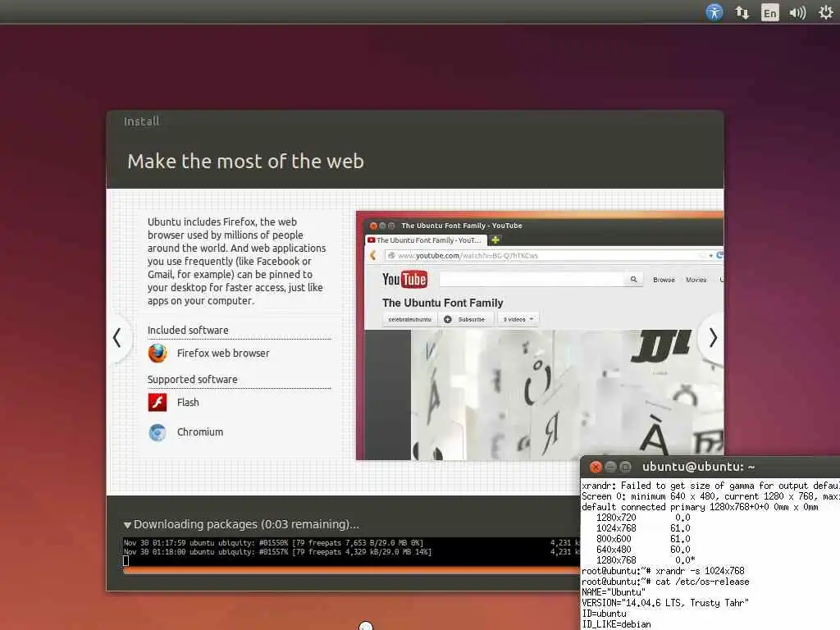Click the xrandr -s 1024x768 command line

click(663, 571)
